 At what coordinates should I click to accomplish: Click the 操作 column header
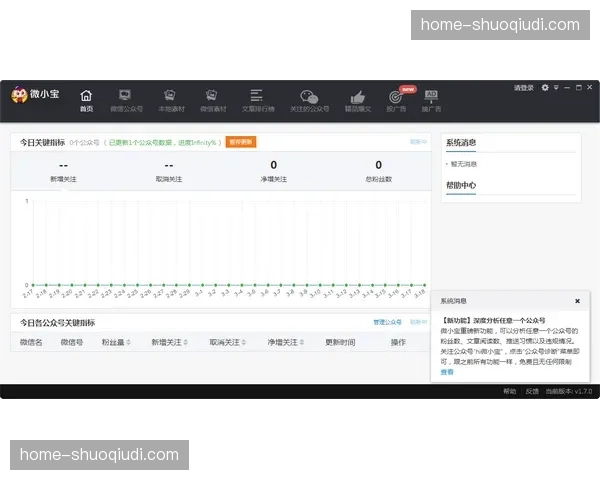point(398,342)
